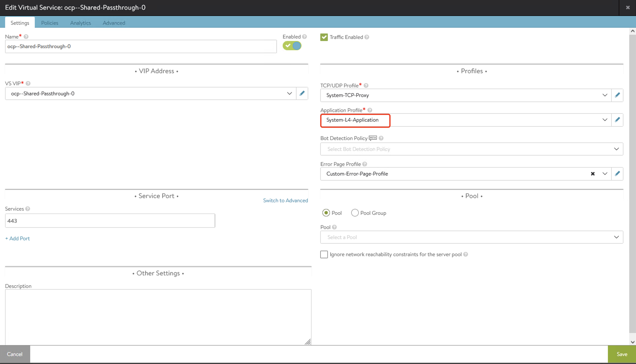Click Application Profile edit pencil icon

[617, 120]
